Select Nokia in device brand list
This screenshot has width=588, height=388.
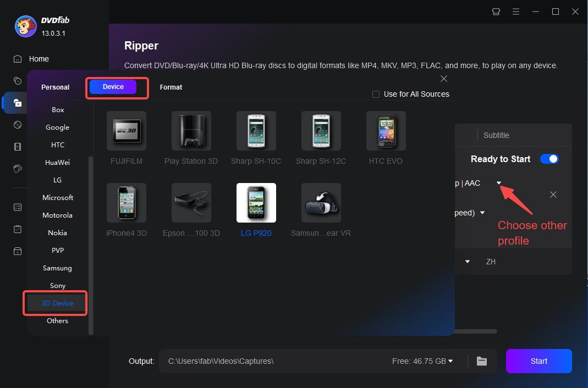coord(58,233)
